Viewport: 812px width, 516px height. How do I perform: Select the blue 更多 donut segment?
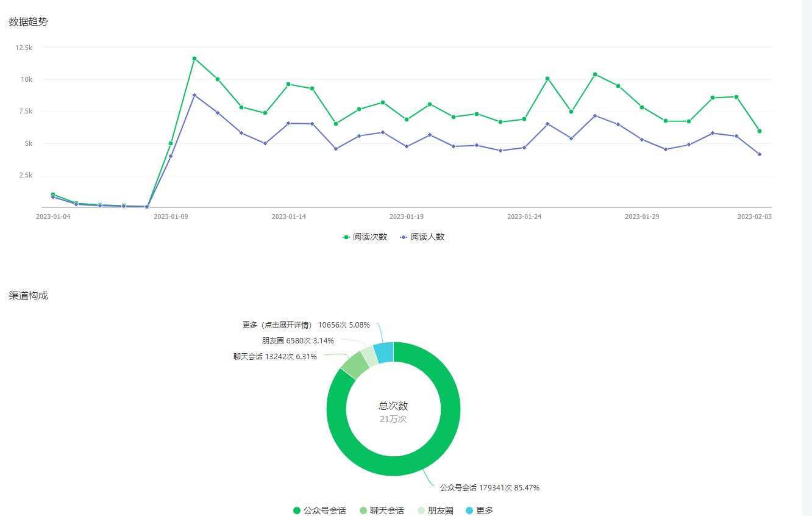(x=384, y=353)
